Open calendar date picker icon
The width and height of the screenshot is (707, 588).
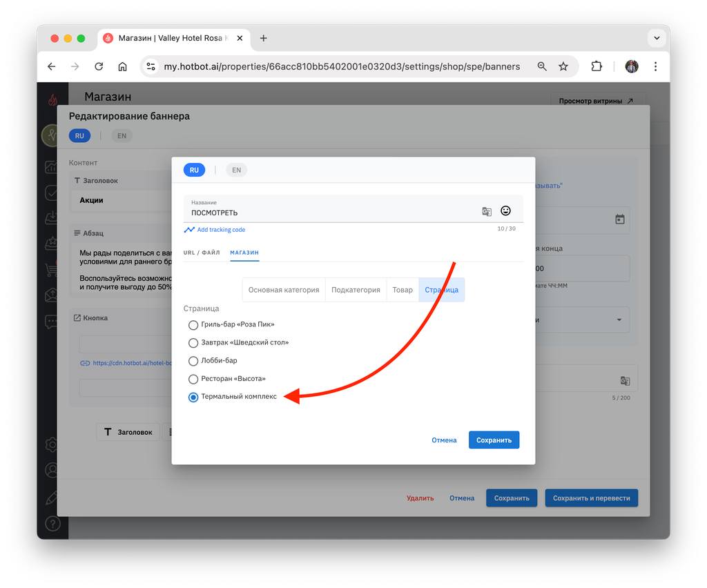619,219
